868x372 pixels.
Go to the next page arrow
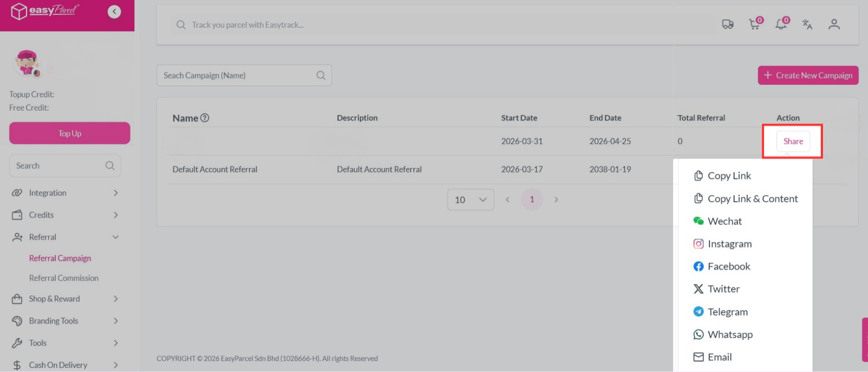coord(556,200)
